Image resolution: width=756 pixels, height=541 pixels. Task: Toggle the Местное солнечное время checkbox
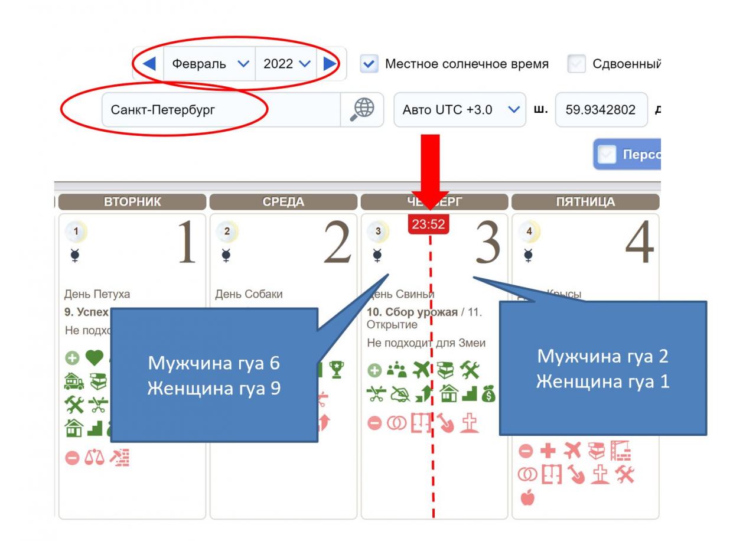tap(369, 64)
